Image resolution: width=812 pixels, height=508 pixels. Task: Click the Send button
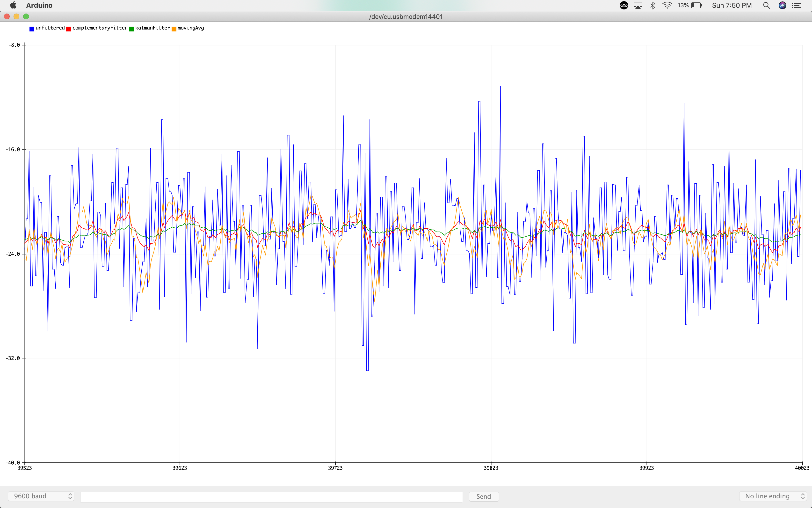pyautogui.click(x=484, y=497)
